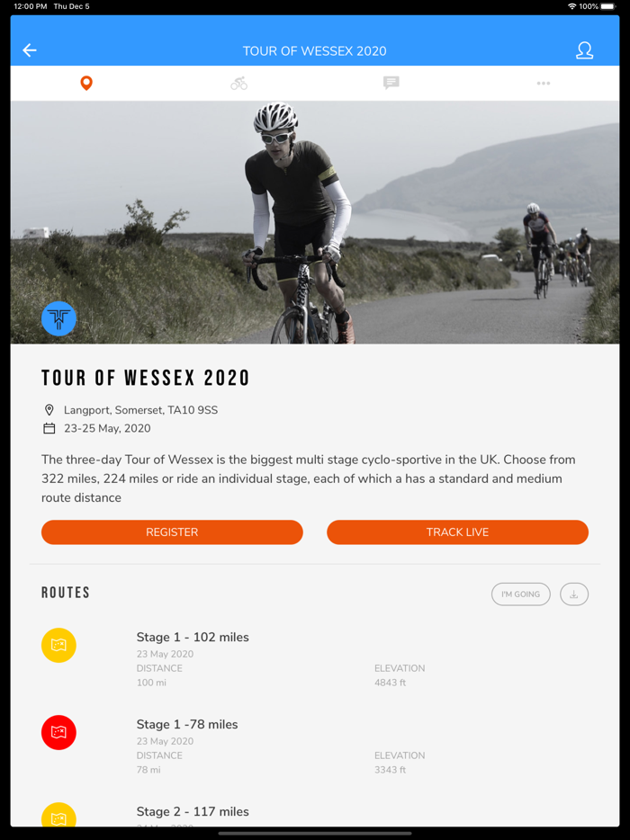The width and height of the screenshot is (630, 840).
Task: Open the three-dots more tab
Action: tap(543, 83)
